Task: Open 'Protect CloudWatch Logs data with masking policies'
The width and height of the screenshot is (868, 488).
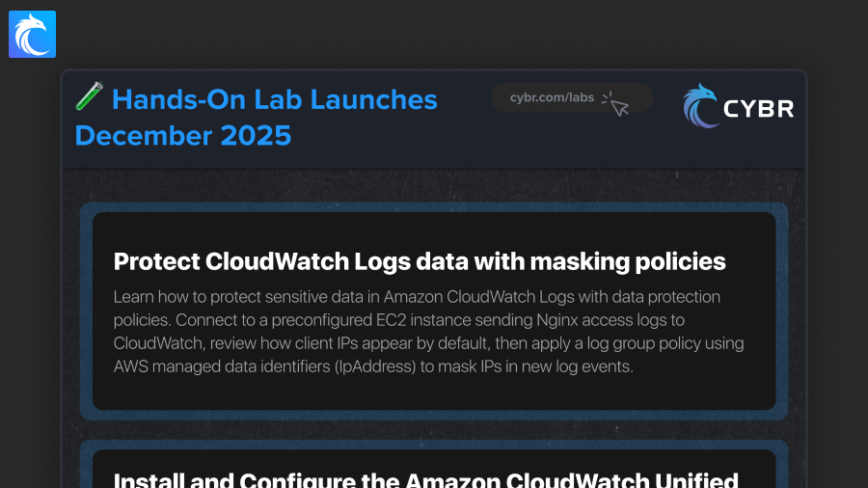Action: (x=420, y=261)
